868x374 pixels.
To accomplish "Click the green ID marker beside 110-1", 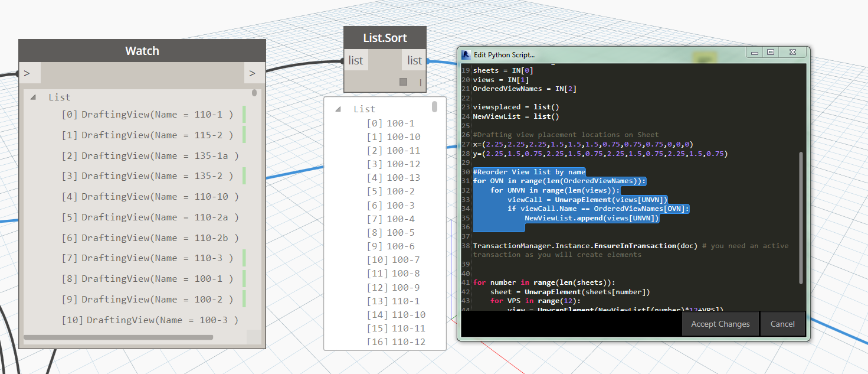I will (x=244, y=115).
